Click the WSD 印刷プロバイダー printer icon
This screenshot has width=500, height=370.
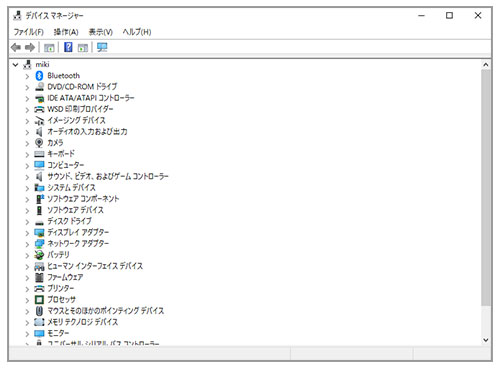[x=39, y=109]
